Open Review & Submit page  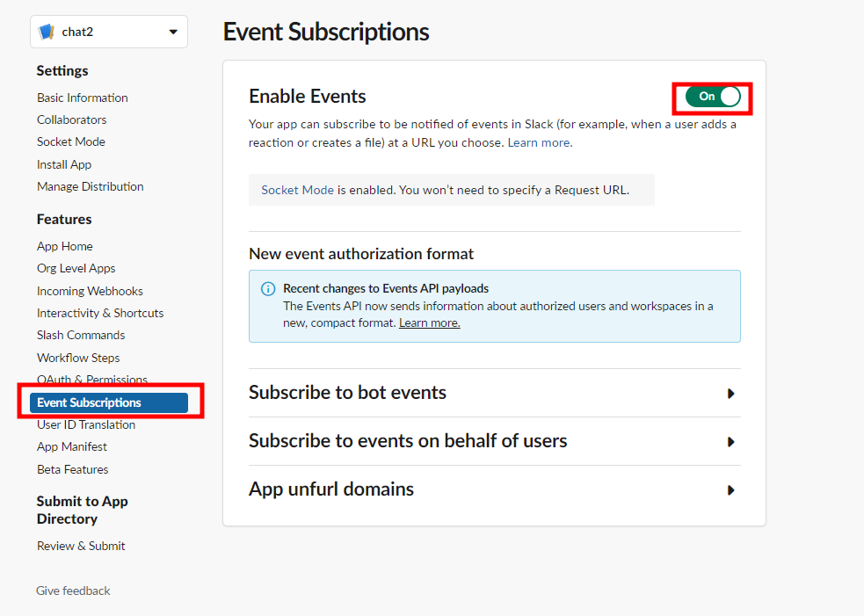pos(81,546)
